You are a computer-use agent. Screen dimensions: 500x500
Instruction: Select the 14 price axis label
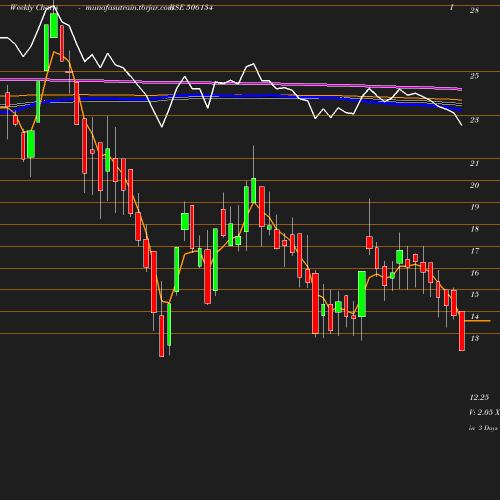(474, 316)
